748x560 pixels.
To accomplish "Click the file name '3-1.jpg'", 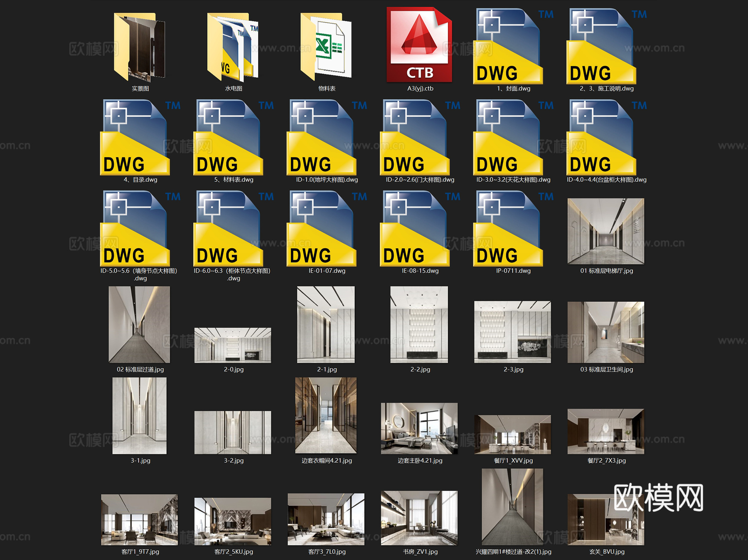I will coord(140,461).
